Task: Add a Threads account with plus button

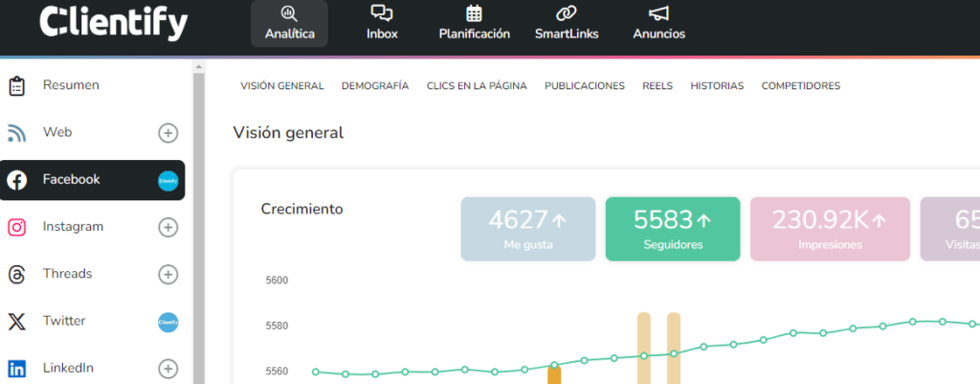Action: coord(167,275)
